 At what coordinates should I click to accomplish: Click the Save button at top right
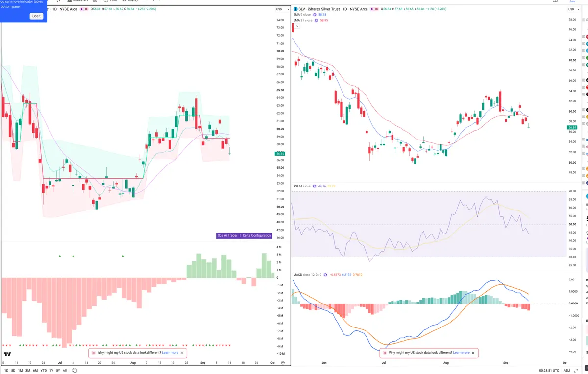pos(572,1)
